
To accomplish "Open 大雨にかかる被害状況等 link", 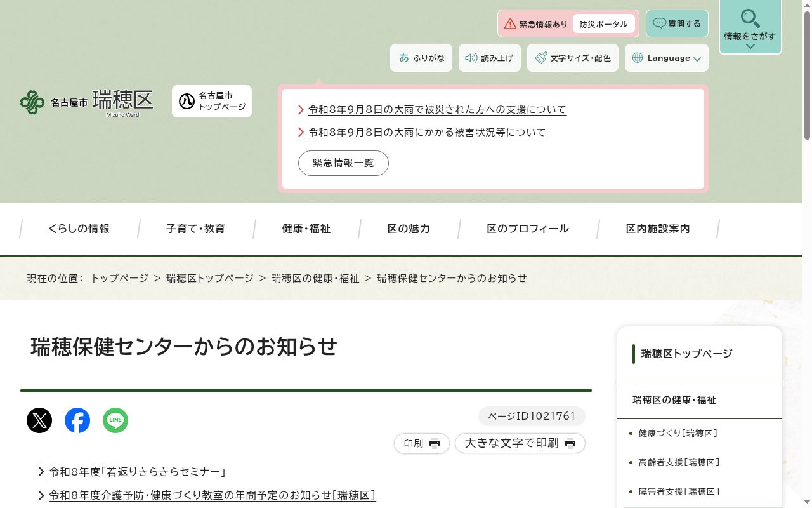I will point(427,132).
